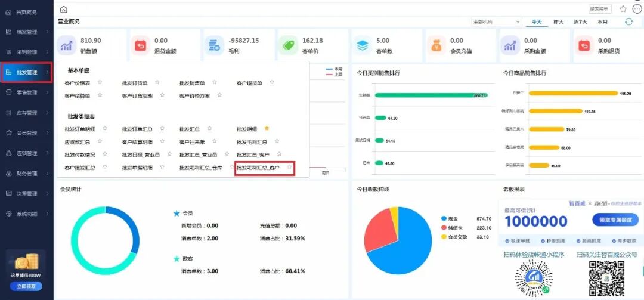Screen dimensions: 644x300
Task: Expand 零售管理 chevron arrow
Action: [x=48, y=92]
